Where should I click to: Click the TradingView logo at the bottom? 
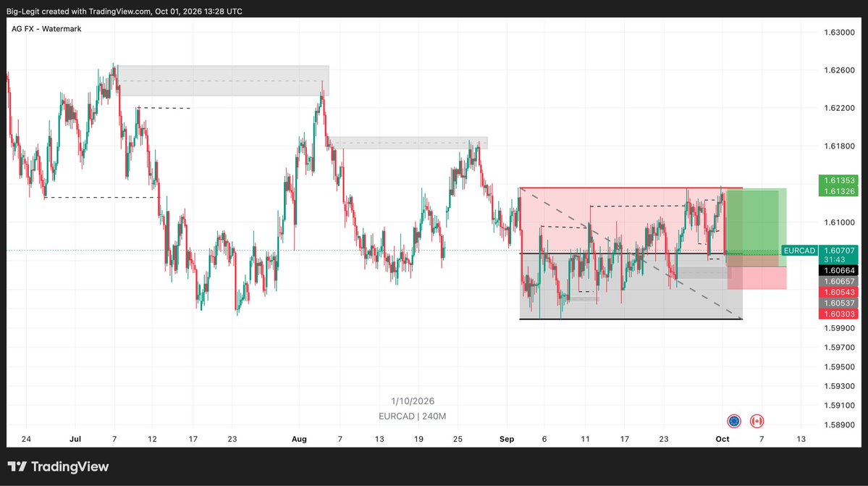pyautogui.click(x=58, y=466)
